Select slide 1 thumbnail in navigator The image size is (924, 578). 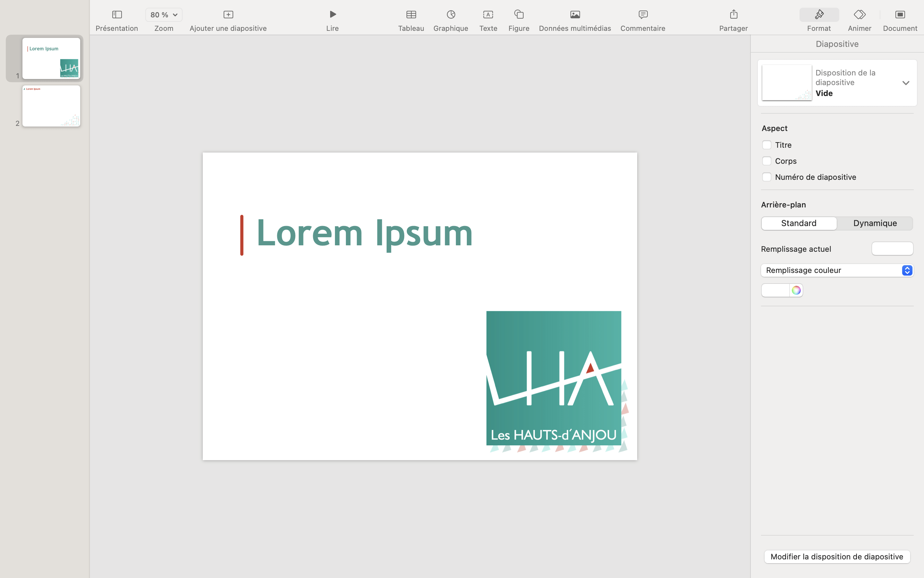point(51,58)
